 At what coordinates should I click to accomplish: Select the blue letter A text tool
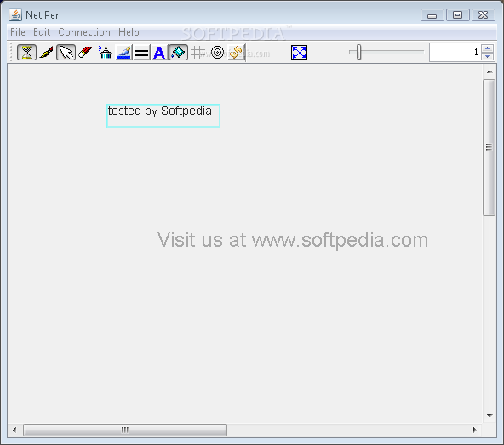[159, 53]
